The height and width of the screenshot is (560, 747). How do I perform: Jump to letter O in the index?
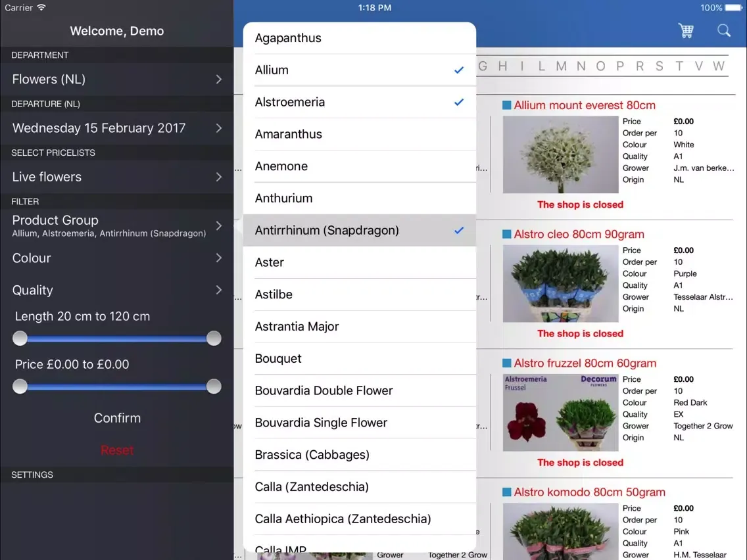(601, 66)
